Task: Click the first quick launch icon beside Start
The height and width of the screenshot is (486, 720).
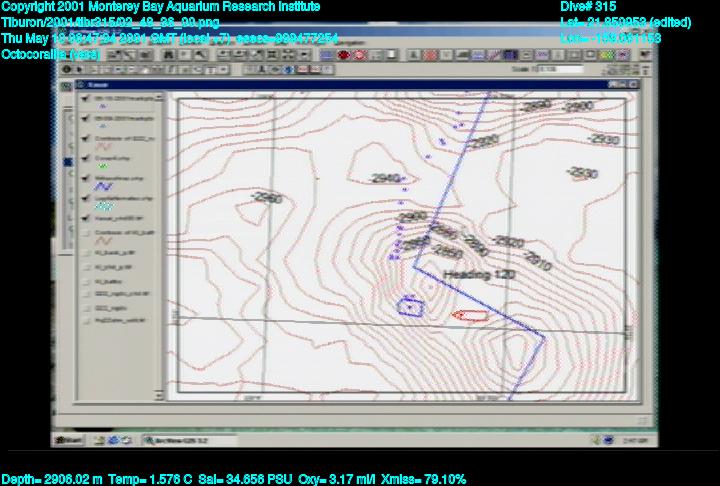Action: tap(103, 439)
